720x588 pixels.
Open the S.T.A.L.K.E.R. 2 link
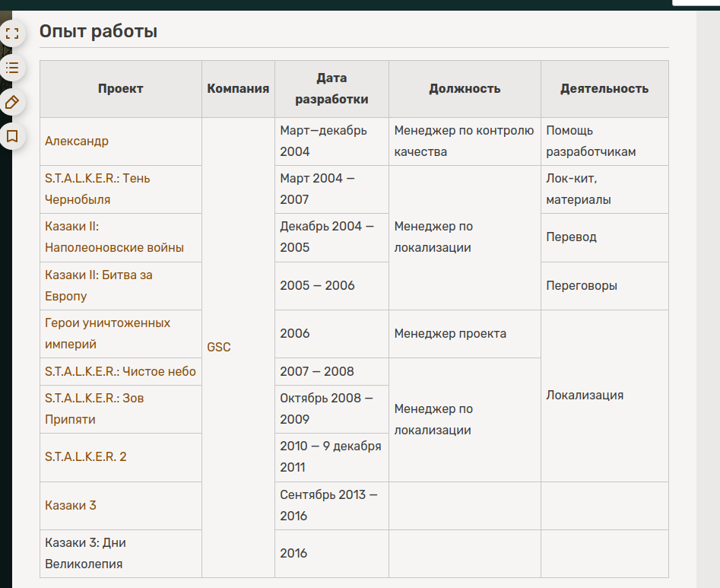click(x=85, y=456)
